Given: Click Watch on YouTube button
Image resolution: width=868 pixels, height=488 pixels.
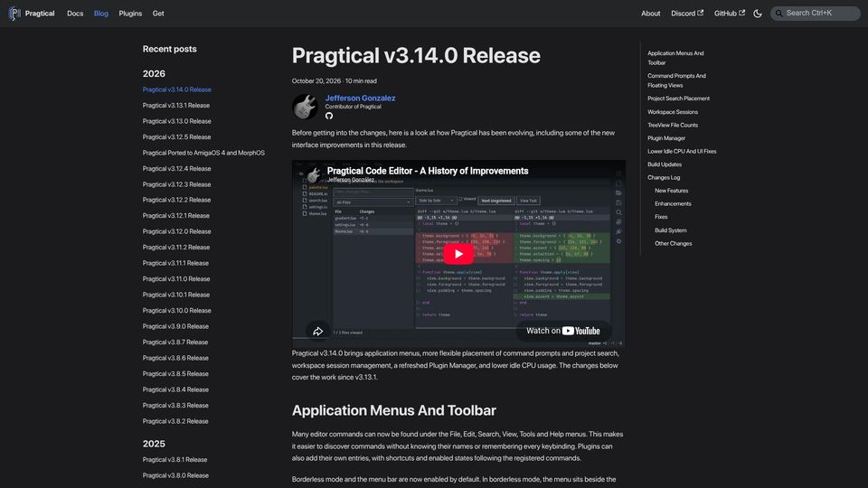Looking at the screenshot, I should coord(563,331).
